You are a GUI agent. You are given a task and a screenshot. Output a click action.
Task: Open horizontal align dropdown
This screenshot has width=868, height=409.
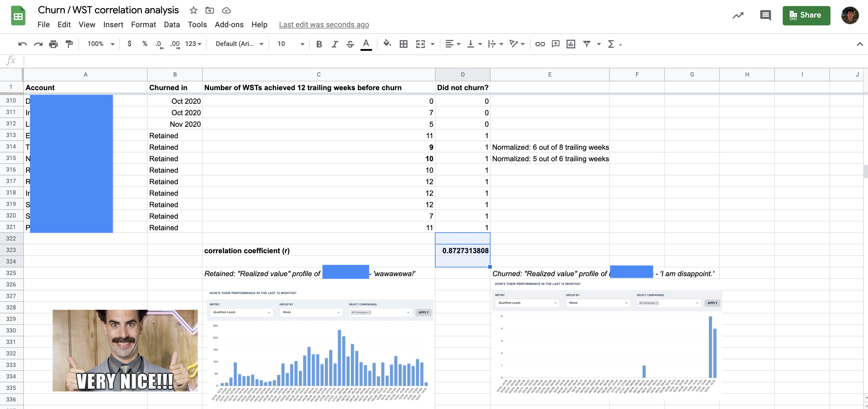[452, 44]
